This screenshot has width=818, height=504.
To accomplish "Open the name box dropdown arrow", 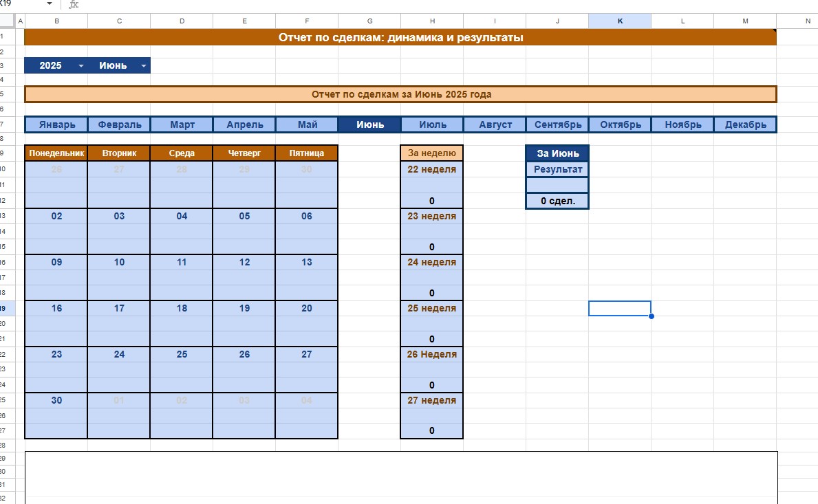I will [x=50, y=4].
